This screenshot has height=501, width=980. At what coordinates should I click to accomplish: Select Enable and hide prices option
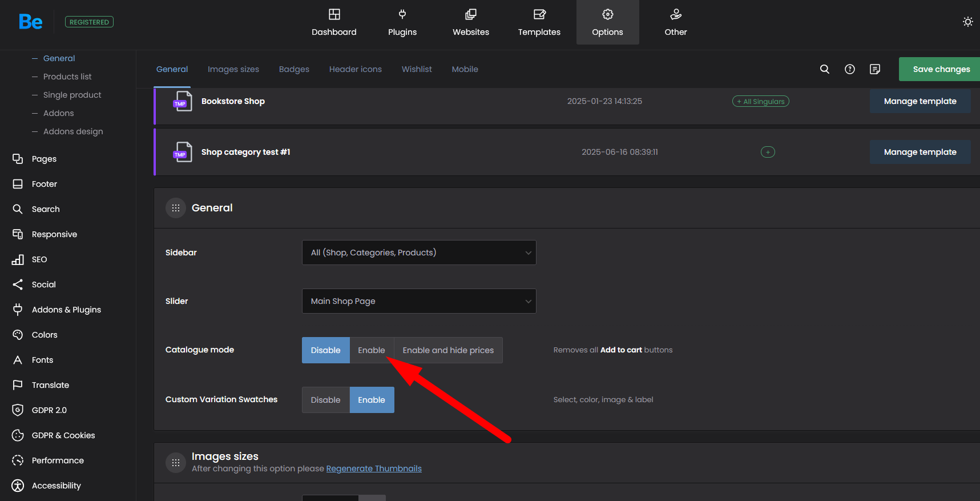click(x=448, y=350)
